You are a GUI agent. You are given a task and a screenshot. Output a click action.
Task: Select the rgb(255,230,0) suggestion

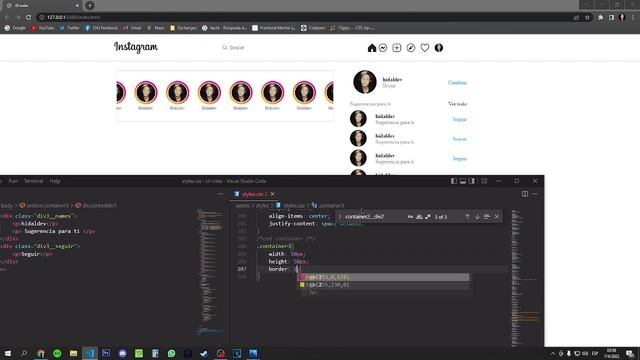click(x=384, y=284)
